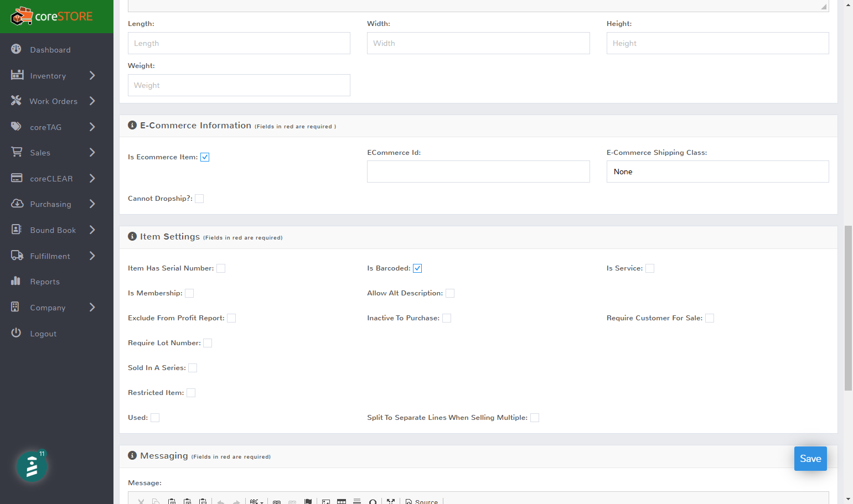Expand the Bound Book chevron
The height and width of the screenshot is (504, 853).
(x=92, y=230)
